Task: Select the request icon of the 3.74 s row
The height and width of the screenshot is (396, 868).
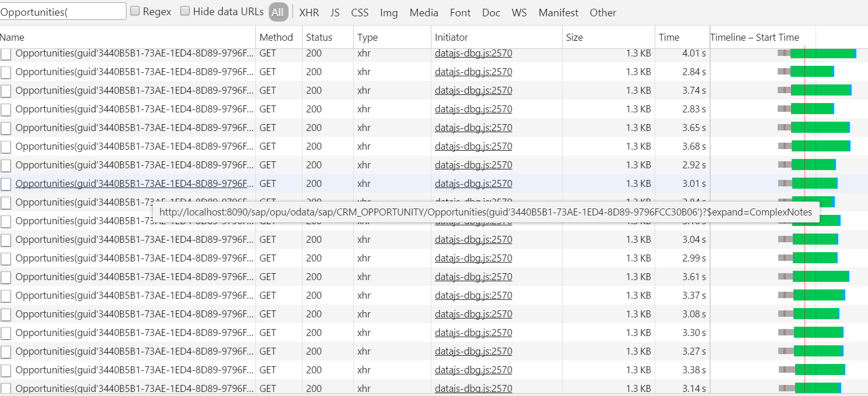Action: 6,91
